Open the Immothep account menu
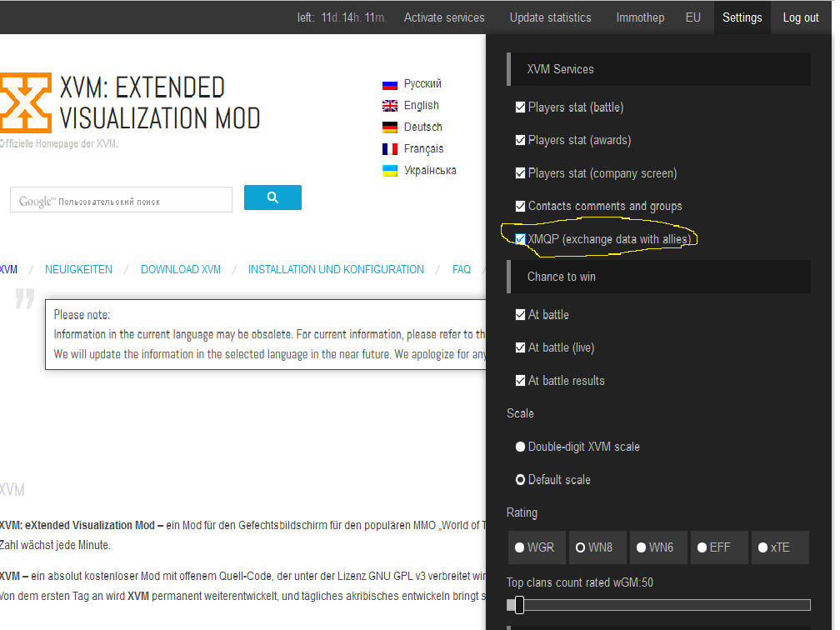Screen dimensions: 840x630 pyautogui.click(x=640, y=17)
